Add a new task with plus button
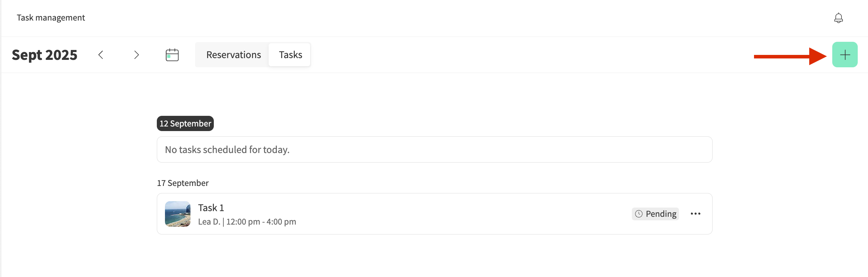This screenshot has height=277, width=868. (845, 55)
